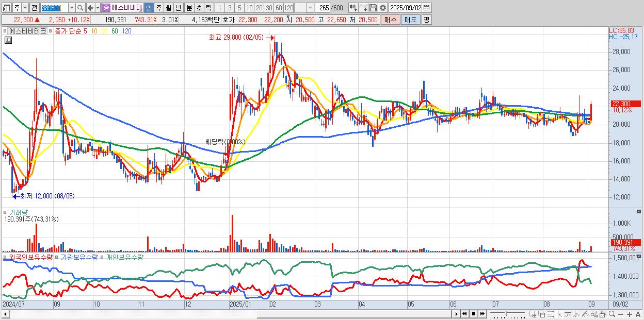Open the stock code history dropdown
Image resolution: width=644 pixels, height=320 pixels.
(72, 8)
